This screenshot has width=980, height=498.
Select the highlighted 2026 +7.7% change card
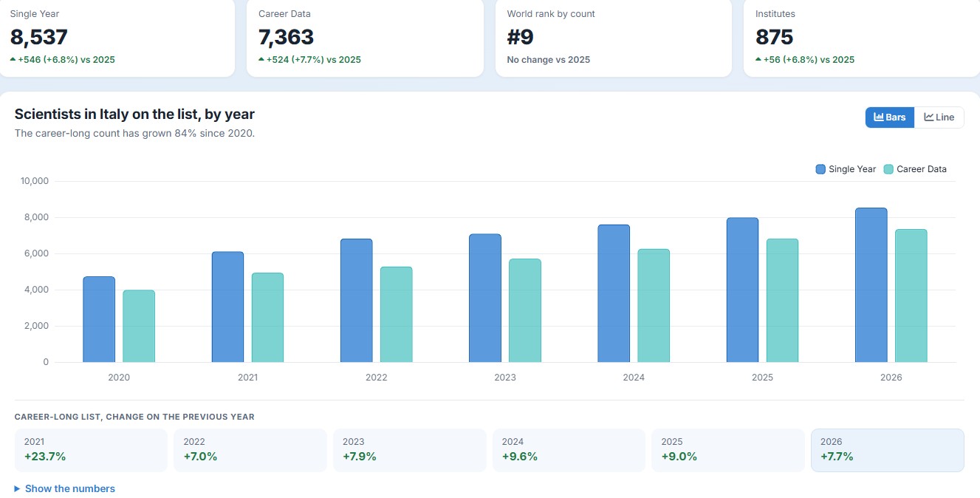pos(888,450)
